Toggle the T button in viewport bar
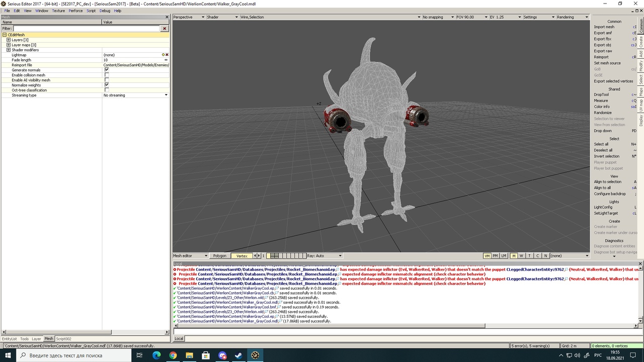Image resolution: width=644 pixels, height=362 pixels. point(529,256)
